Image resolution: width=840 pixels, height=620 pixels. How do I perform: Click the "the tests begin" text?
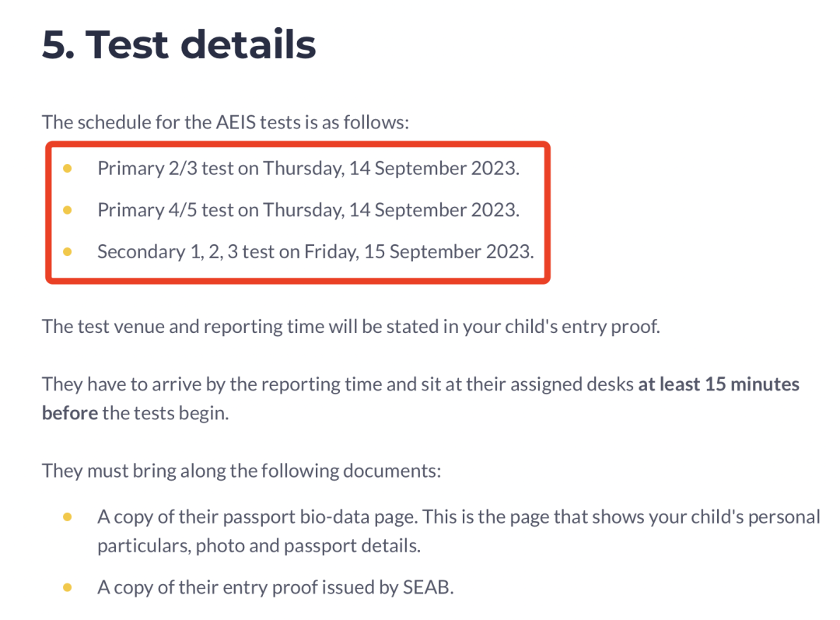click(x=166, y=413)
